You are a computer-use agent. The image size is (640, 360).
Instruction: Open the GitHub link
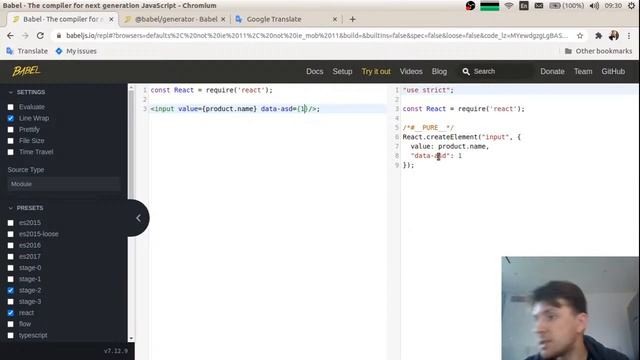613,71
